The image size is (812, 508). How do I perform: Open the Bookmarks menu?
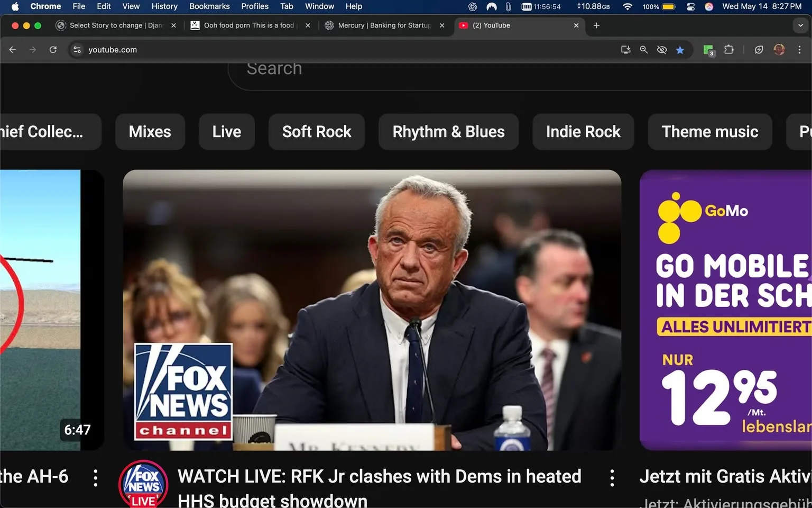click(x=209, y=6)
